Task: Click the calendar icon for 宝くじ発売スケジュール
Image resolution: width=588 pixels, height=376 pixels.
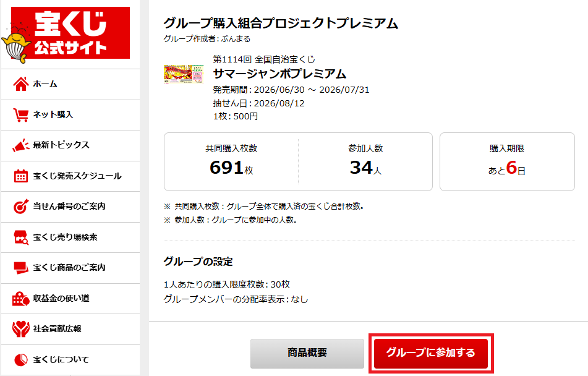Action: coord(21,176)
